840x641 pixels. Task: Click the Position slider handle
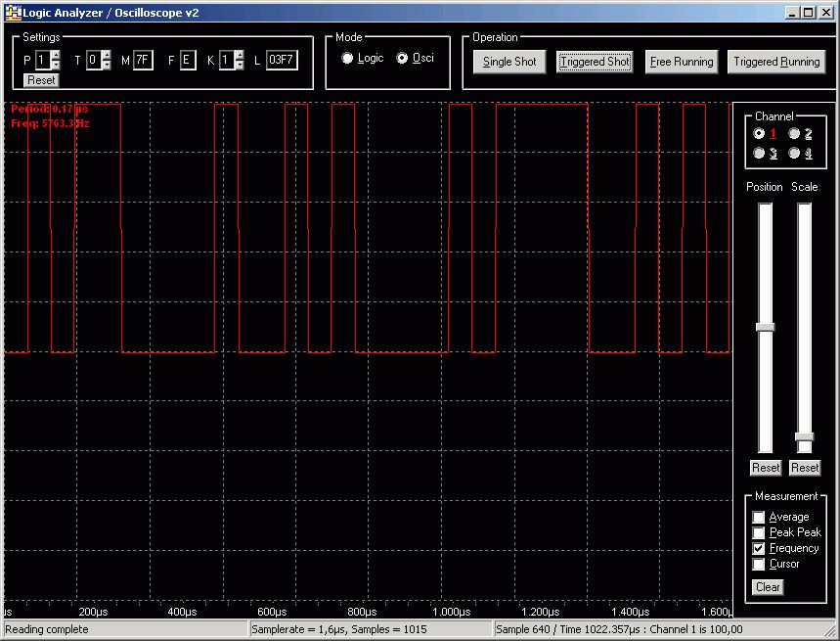point(765,327)
